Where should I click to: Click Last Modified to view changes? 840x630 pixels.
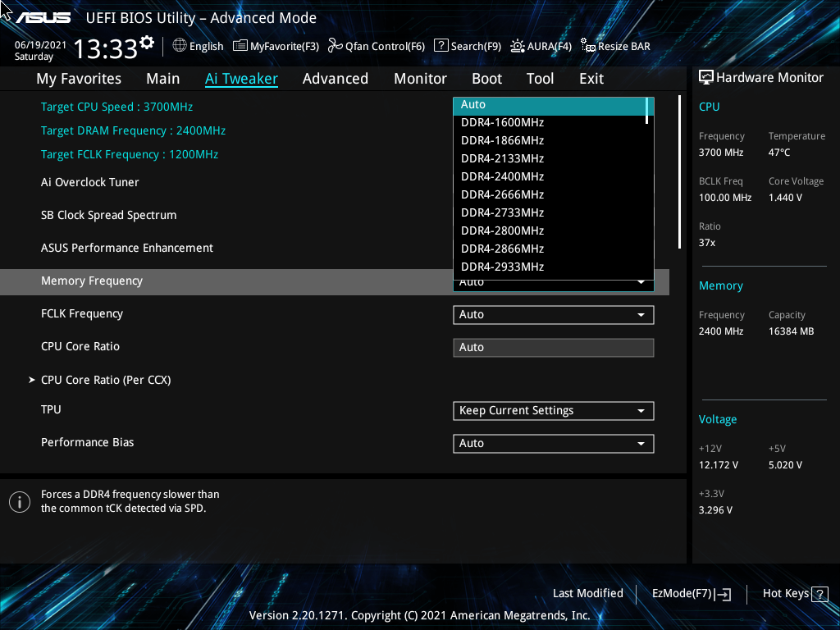tap(588, 593)
